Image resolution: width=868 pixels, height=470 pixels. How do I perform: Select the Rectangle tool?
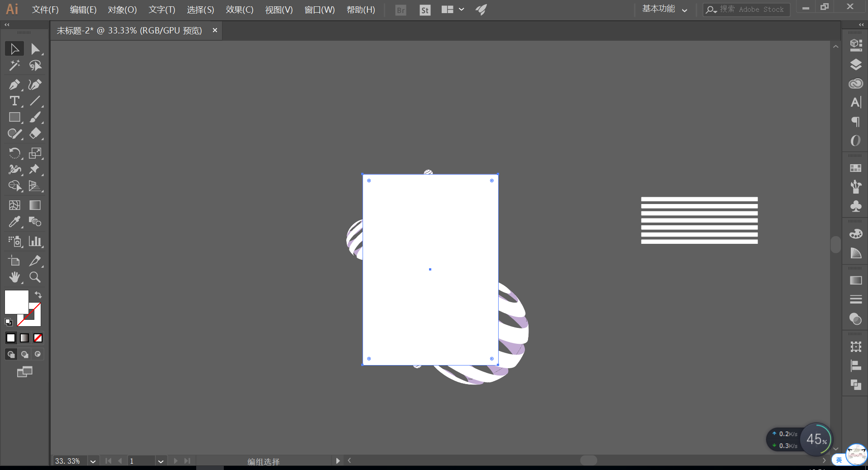coord(14,117)
